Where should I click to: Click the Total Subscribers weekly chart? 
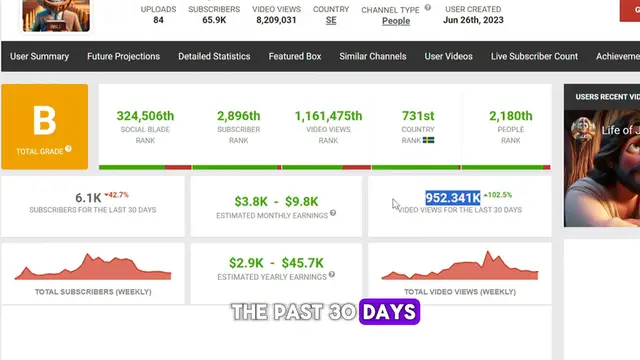[93, 267]
